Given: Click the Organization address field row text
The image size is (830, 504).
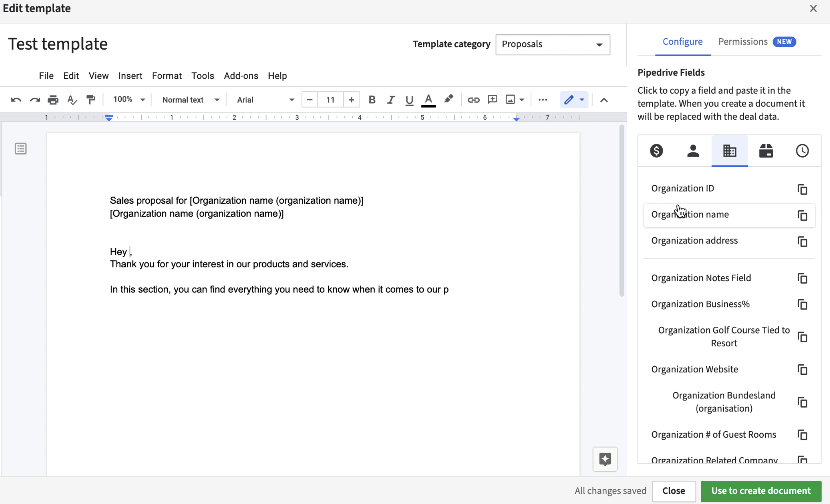Looking at the screenshot, I should (694, 240).
